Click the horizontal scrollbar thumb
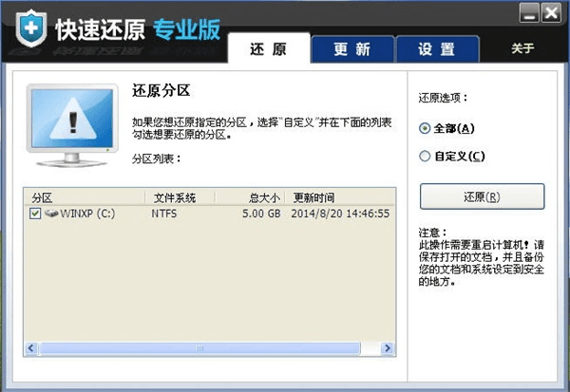Image resolution: width=570 pixels, height=392 pixels. tap(199, 348)
